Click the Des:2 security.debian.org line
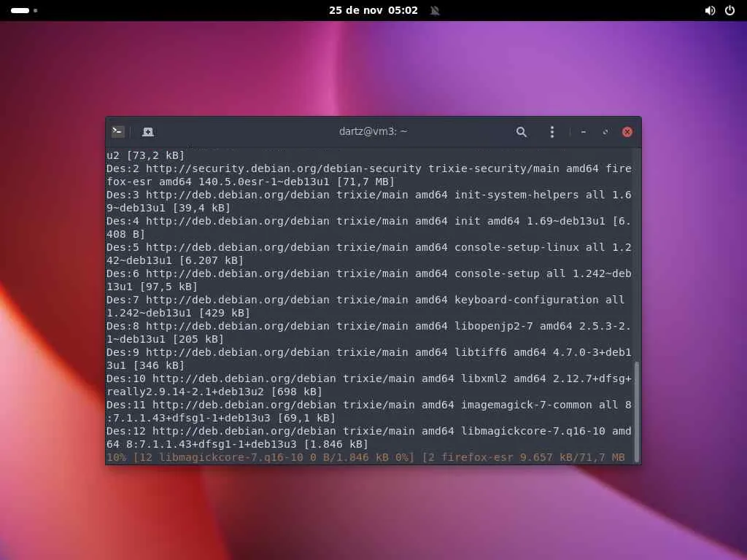 pos(368,168)
